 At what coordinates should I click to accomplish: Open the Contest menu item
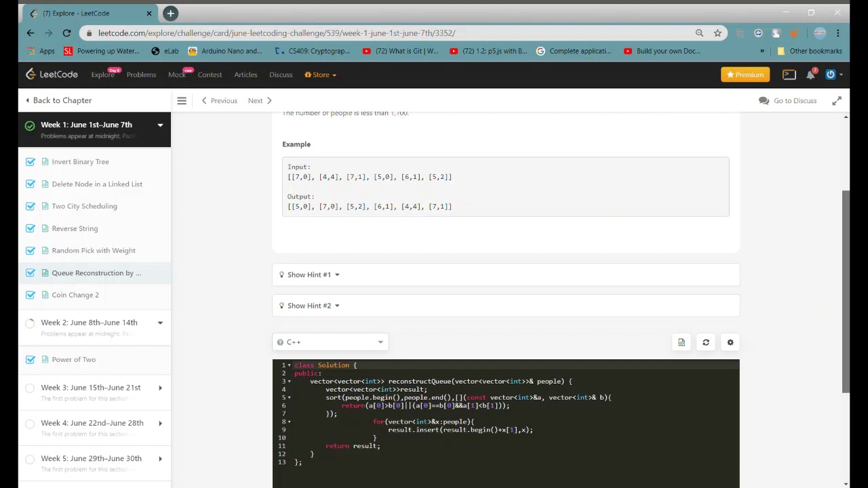[210, 75]
